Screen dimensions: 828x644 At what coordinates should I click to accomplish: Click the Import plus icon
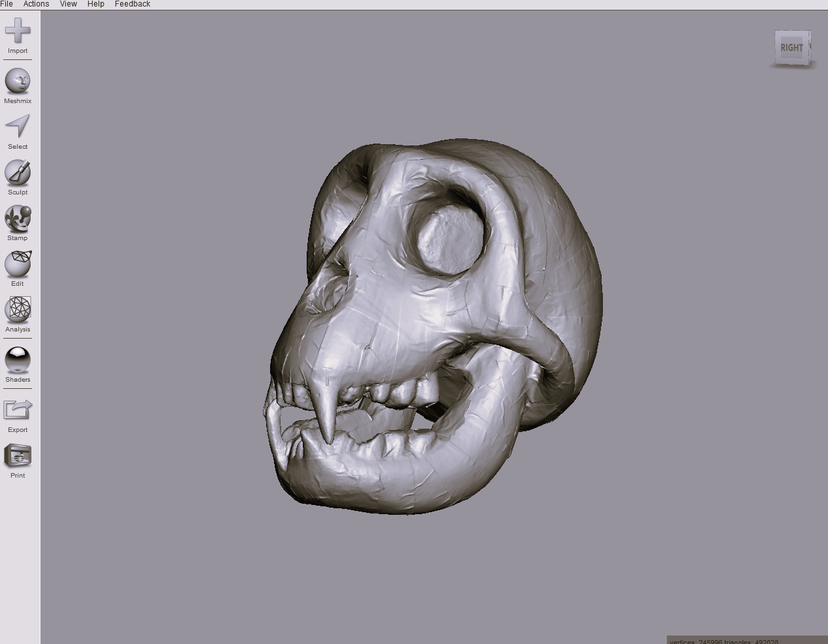tap(18, 31)
